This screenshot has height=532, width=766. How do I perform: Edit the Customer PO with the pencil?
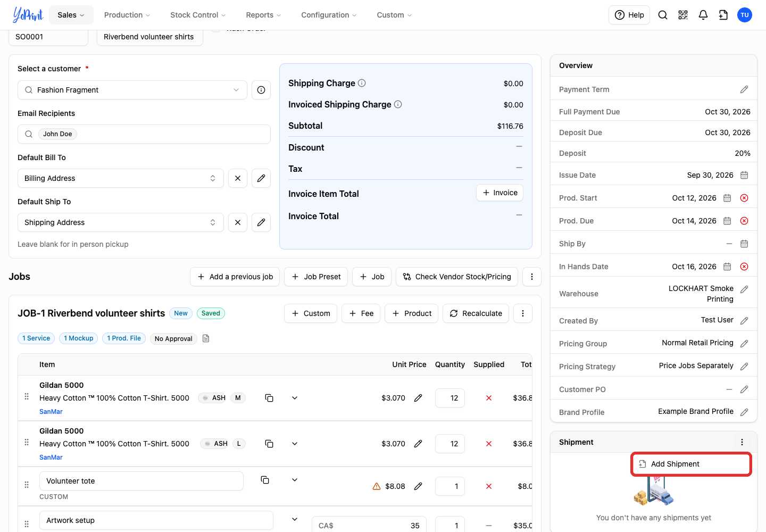[x=744, y=389]
